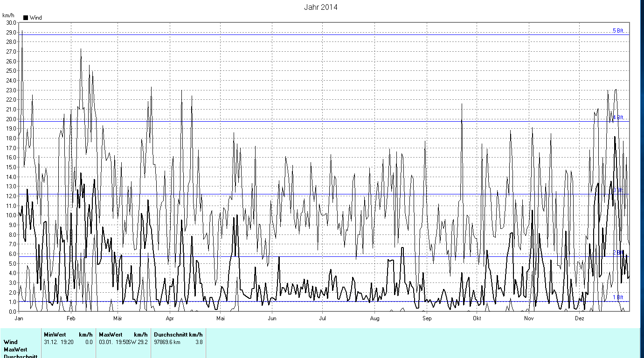Click the minimum wind value "0.0" in the table
Viewport: 644px width, 358px height.
89,342
